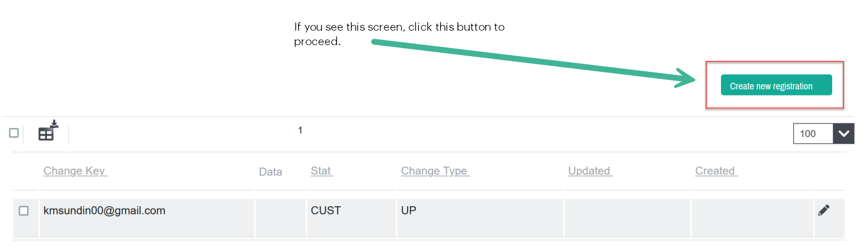Click the Create new registration button

pyautogui.click(x=776, y=85)
